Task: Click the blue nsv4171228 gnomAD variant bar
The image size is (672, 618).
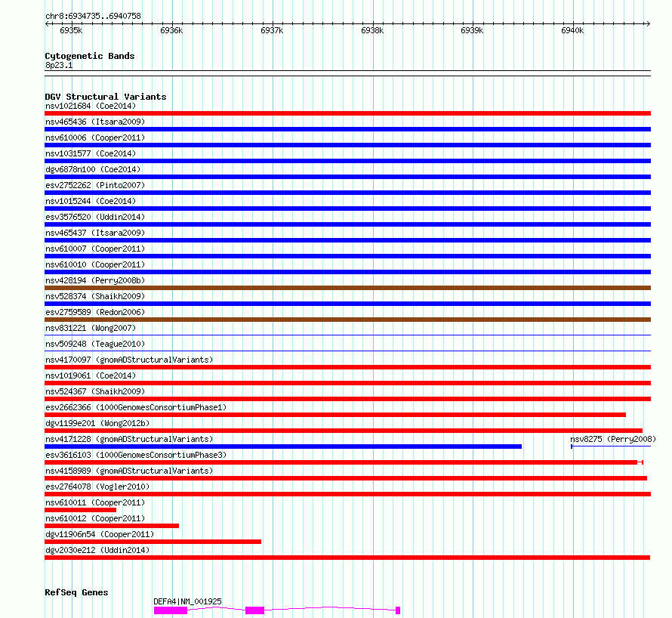Action: click(x=283, y=447)
